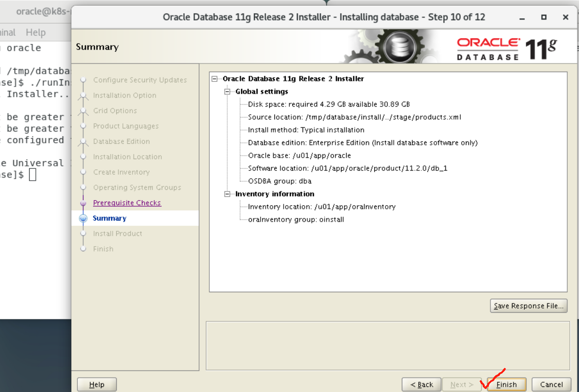
Task: Select 'Disk space: required 4.29 GB' row
Action: [329, 104]
